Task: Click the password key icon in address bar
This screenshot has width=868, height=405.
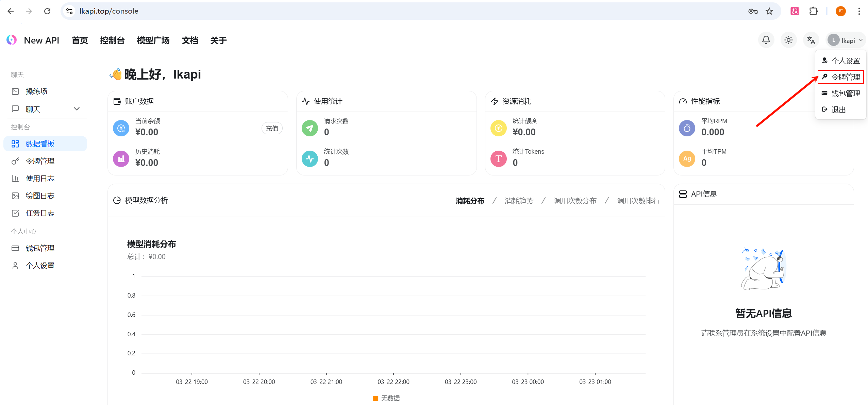Action: 753,11
